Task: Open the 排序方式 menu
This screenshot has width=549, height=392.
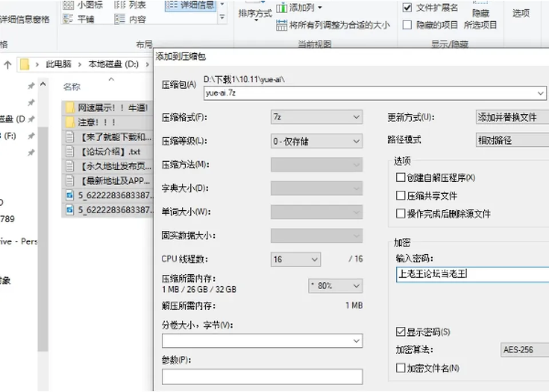Action: tap(255, 14)
